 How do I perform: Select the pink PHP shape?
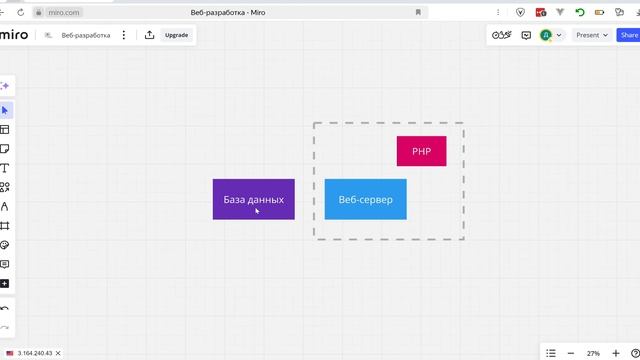click(x=422, y=151)
